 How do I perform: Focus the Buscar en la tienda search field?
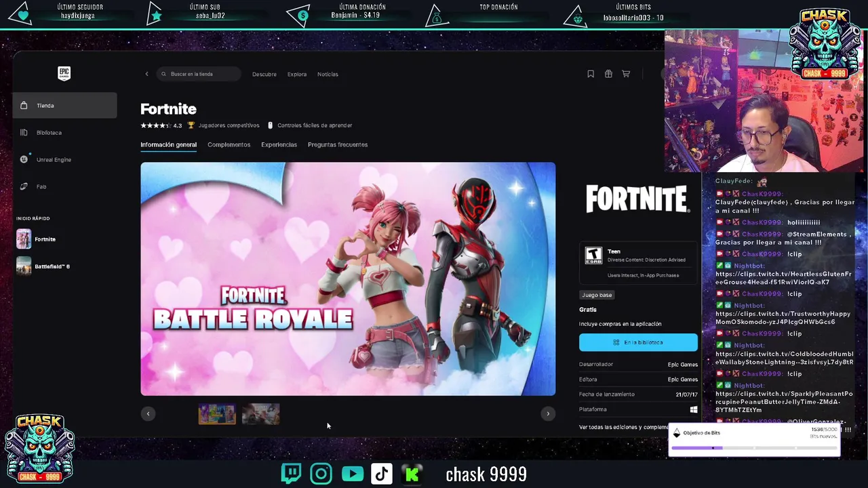point(199,74)
